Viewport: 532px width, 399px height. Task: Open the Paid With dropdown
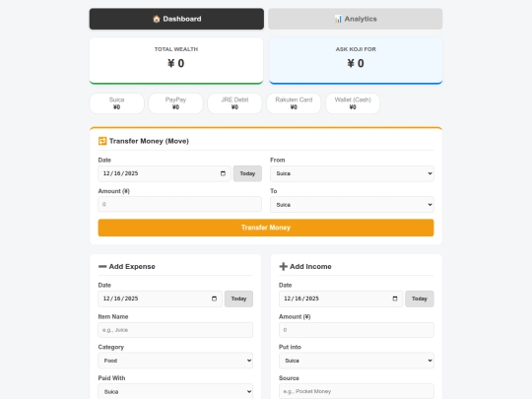tap(175, 391)
